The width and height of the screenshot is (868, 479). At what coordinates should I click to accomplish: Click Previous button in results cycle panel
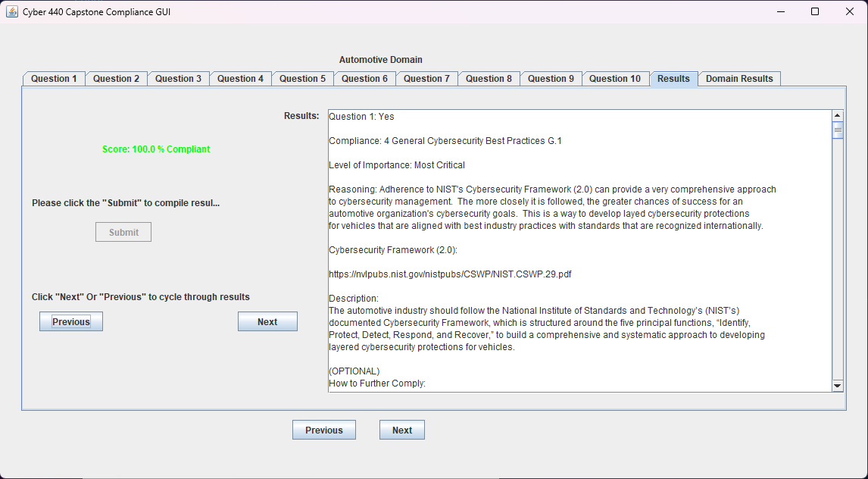71,322
